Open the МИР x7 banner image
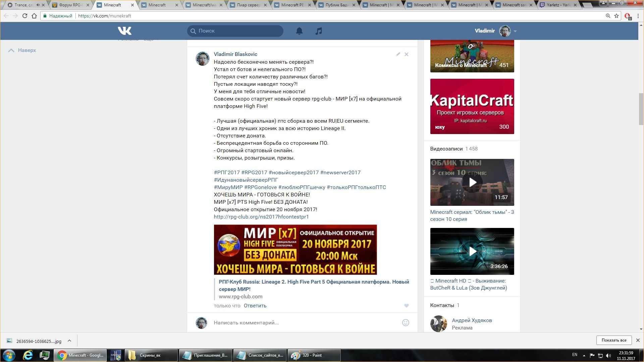Viewport: 644px width, 362px height. [x=295, y=250]
